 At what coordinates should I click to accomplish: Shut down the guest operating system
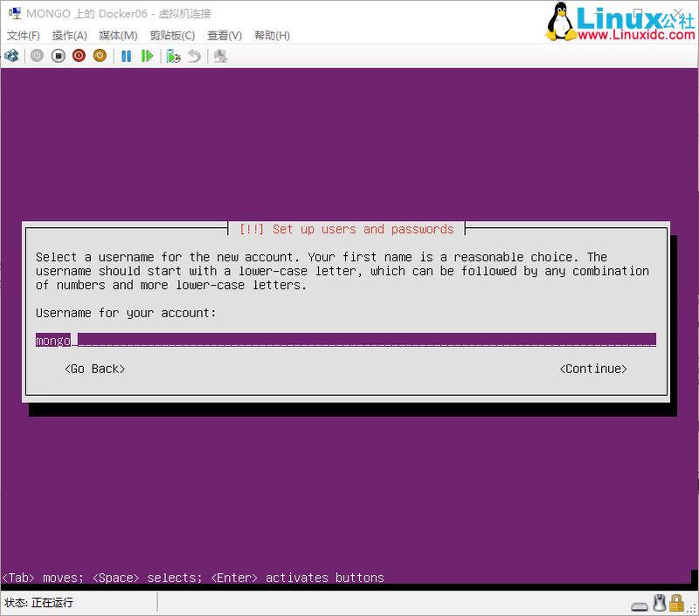point(79,55)
